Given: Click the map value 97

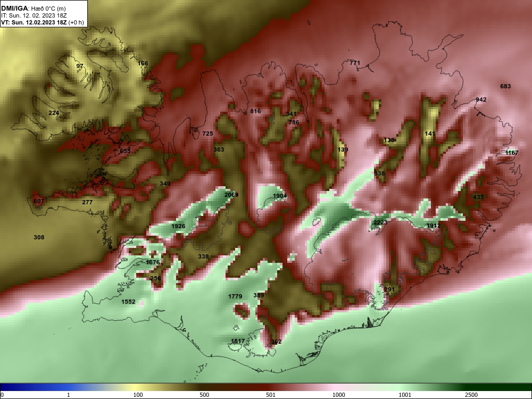Looking at the screenshot, I should [x=80, y=66].
